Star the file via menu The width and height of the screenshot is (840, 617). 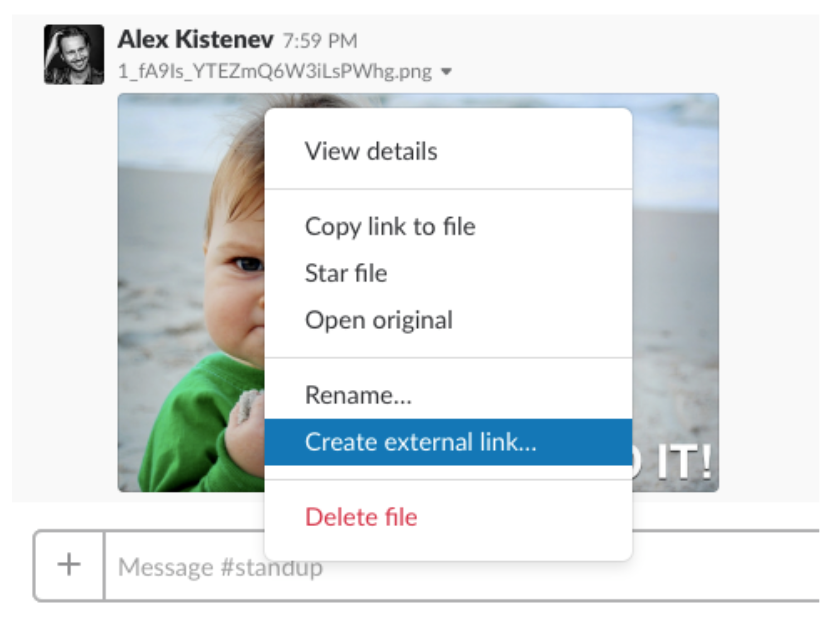[x=346, y=273]
